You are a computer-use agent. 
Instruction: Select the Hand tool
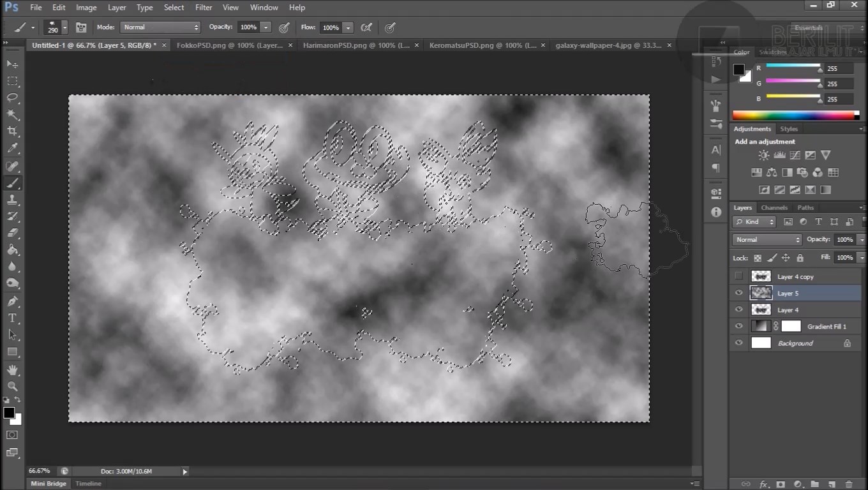pos(12,369)
